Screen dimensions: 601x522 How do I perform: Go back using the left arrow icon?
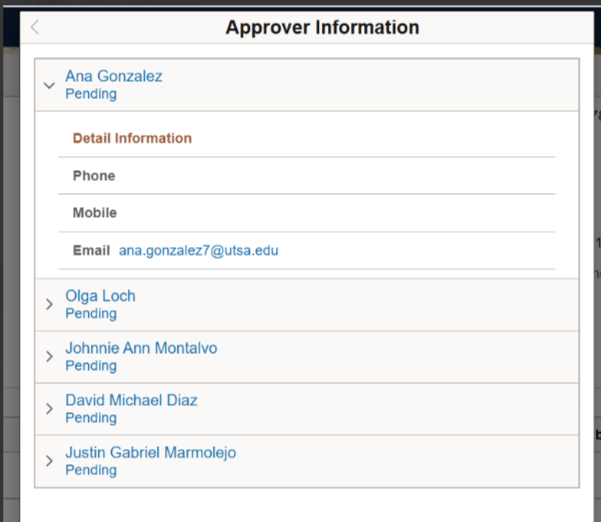pos(35,27)
